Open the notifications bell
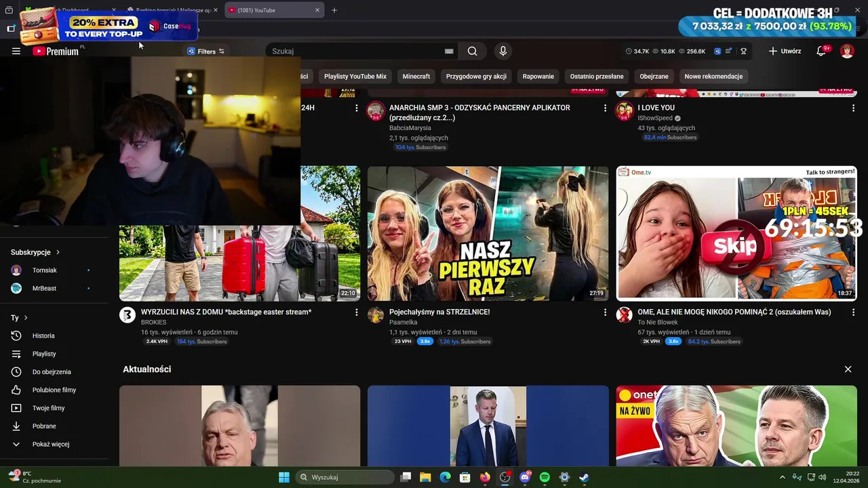The width and height of the screenshot is (868, 488). coord(821,51)
